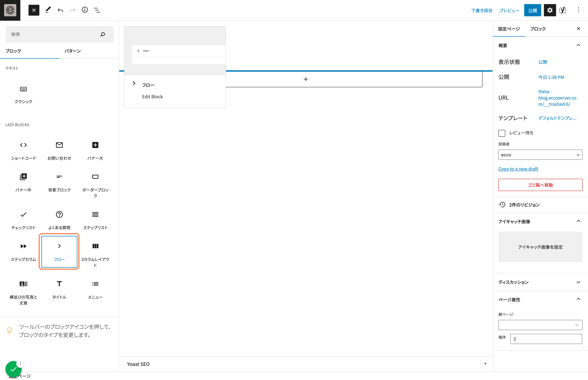Expand the Yoast SEO metabox arrow
This screenshot has width=588, height=380.
[x=485, y=364]
